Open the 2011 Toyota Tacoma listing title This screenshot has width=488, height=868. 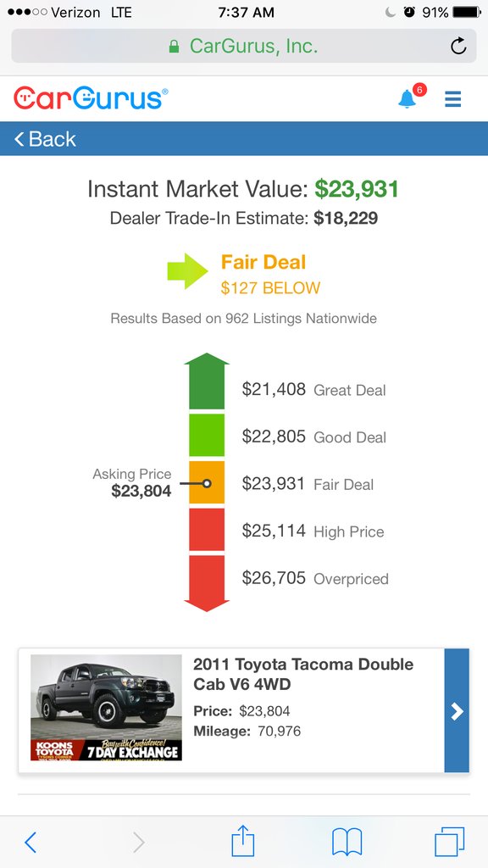tap(303, 674)
